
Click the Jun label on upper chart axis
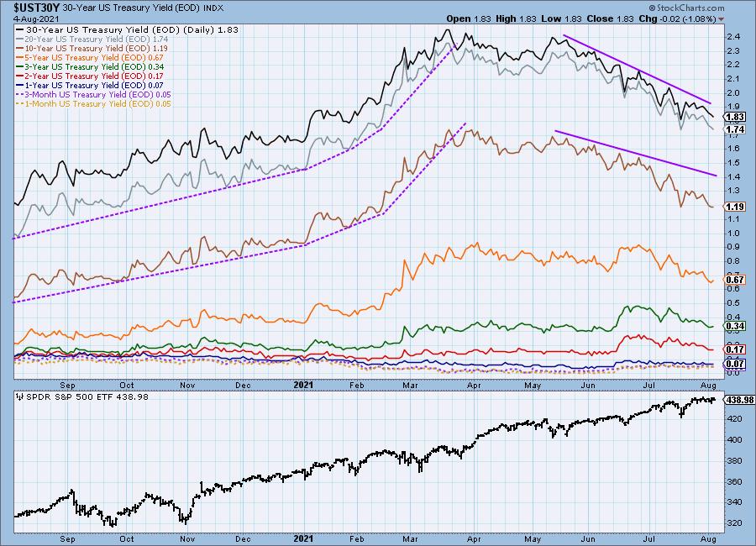click(588, 386)
